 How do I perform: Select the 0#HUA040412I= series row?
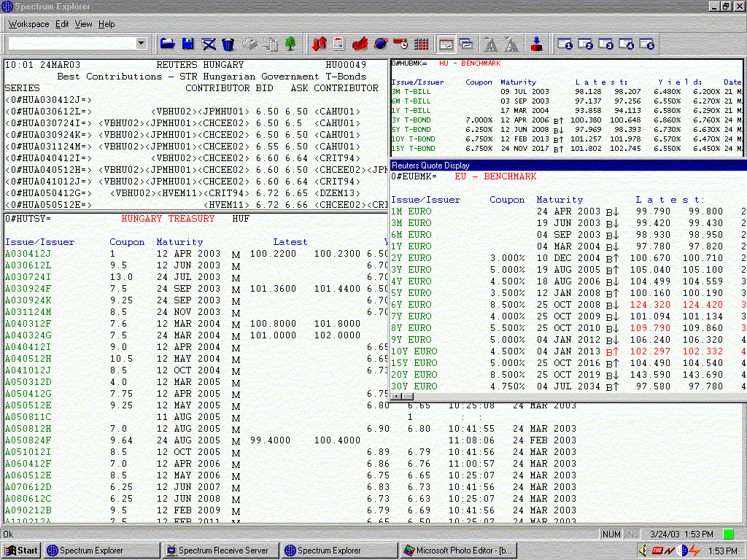pos(196,158)
